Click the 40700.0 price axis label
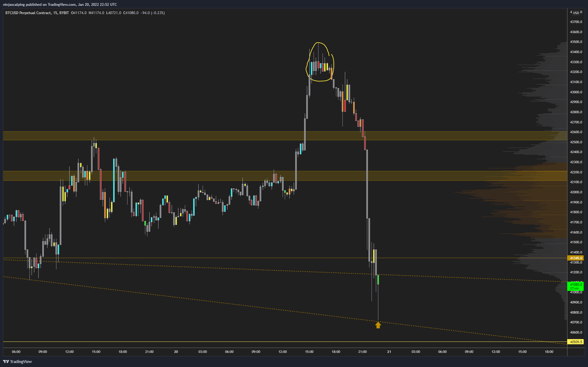This screenshot has height=367, width=588. [575, 322]
